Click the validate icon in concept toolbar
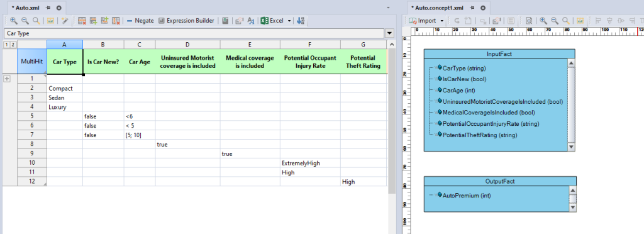Image resolution: width=644 pixels, height=234 pixels. tap(497, 21)
